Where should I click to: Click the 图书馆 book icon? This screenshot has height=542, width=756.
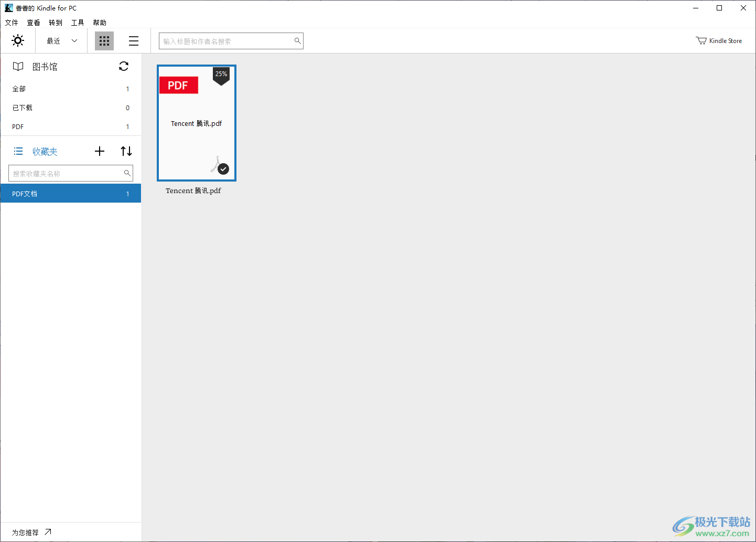click(x=18, y=67)
